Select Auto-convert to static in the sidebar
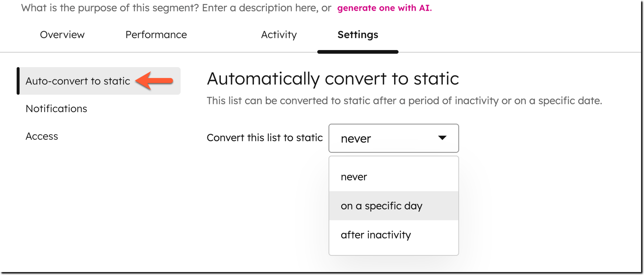The width and height of the screenshot is (644, 275). point(78,81)
